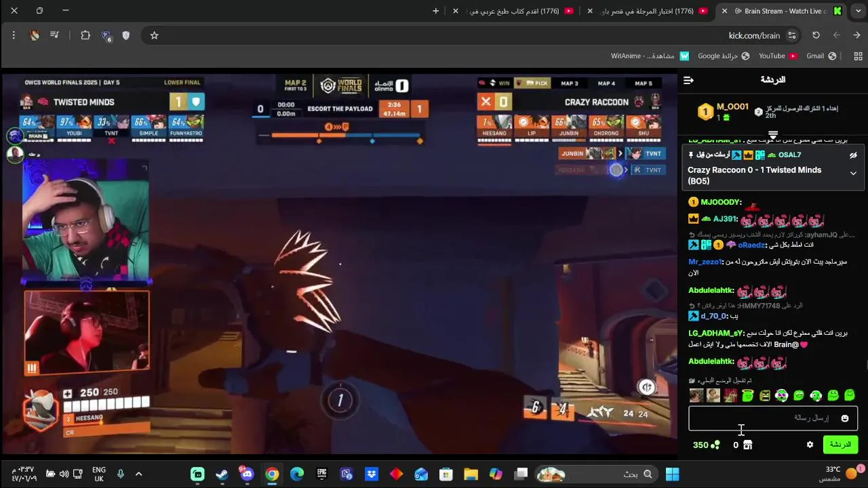This screenshot has height=488, width=868.
Task: Click the green chat send button
Action: click(x=840, y=445)
